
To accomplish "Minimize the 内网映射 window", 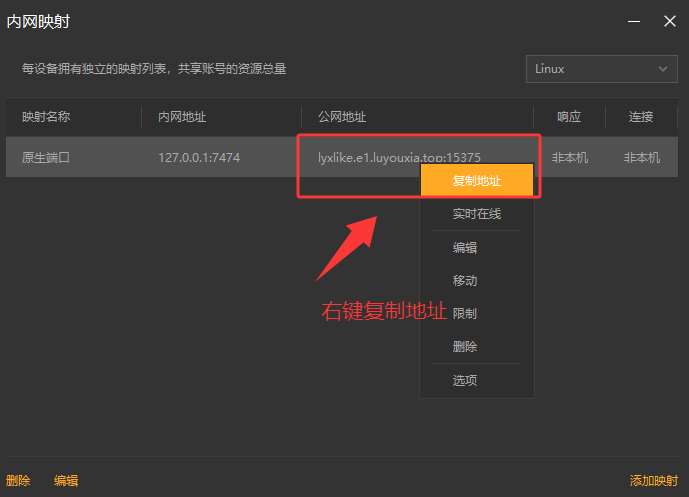I will click(634, 21).
